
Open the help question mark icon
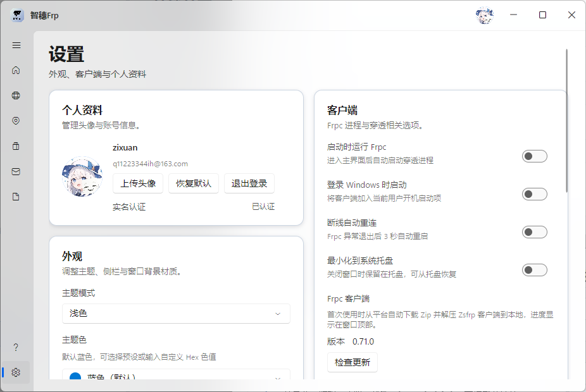click(x=16, y=347)
